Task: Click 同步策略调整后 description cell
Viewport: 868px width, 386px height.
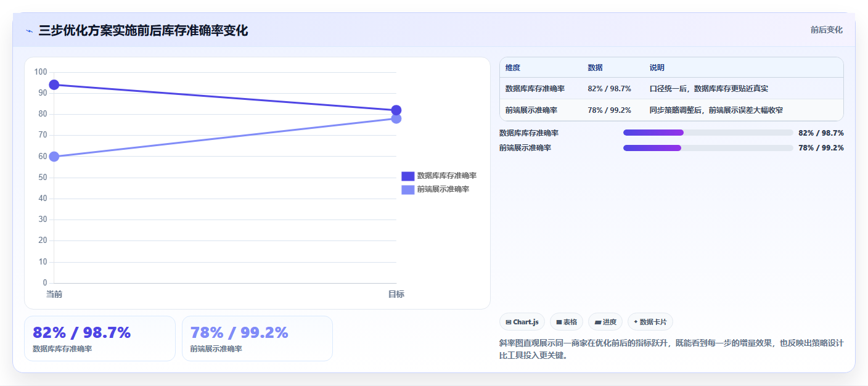Action: [716, 110]
